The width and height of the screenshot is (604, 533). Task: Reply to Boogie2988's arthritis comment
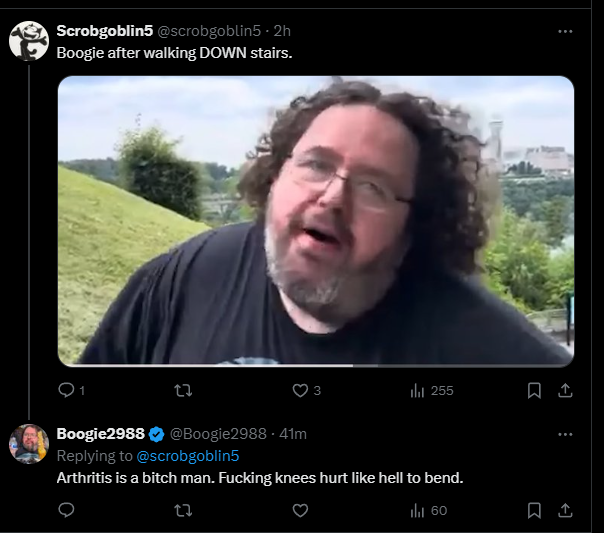(66, 510)
